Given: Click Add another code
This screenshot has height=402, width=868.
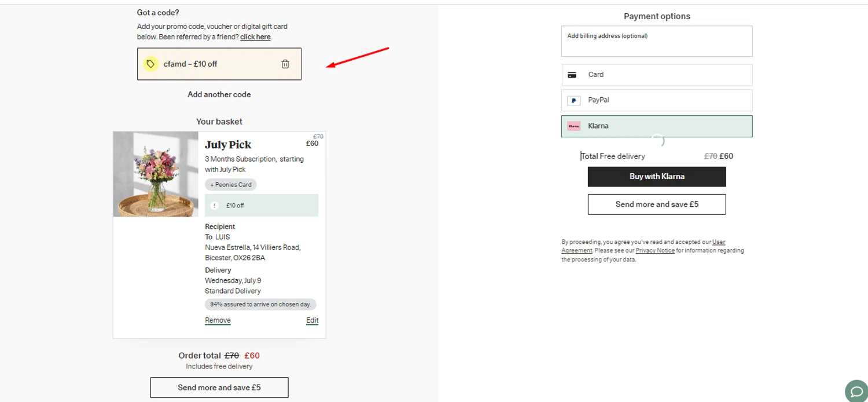Looking at the screenshot, I should [219, 94].
